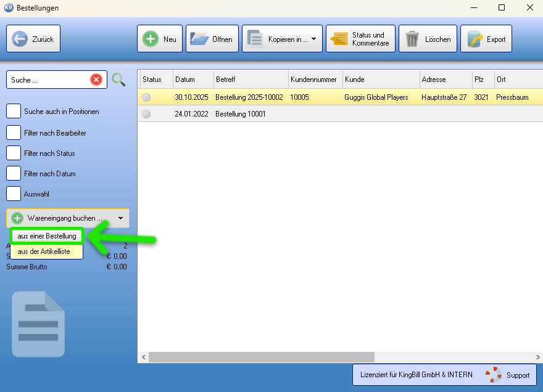
Task: Click into the 'Suche ...' input field
Action: tap(48, 80)
